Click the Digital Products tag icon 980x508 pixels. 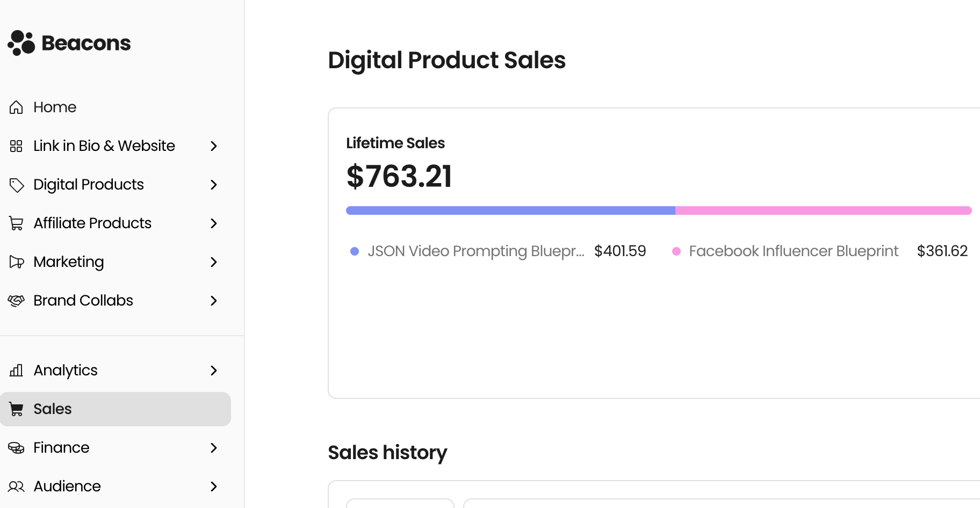pyautogui.click(x=17, y=185)
